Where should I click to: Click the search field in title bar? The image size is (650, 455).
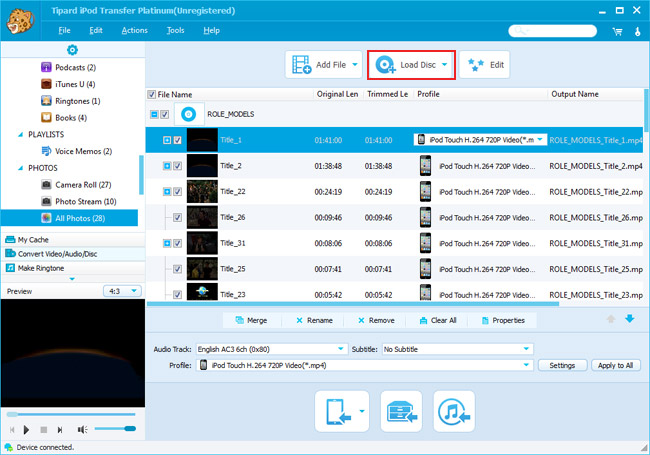(x=553, y=31)
